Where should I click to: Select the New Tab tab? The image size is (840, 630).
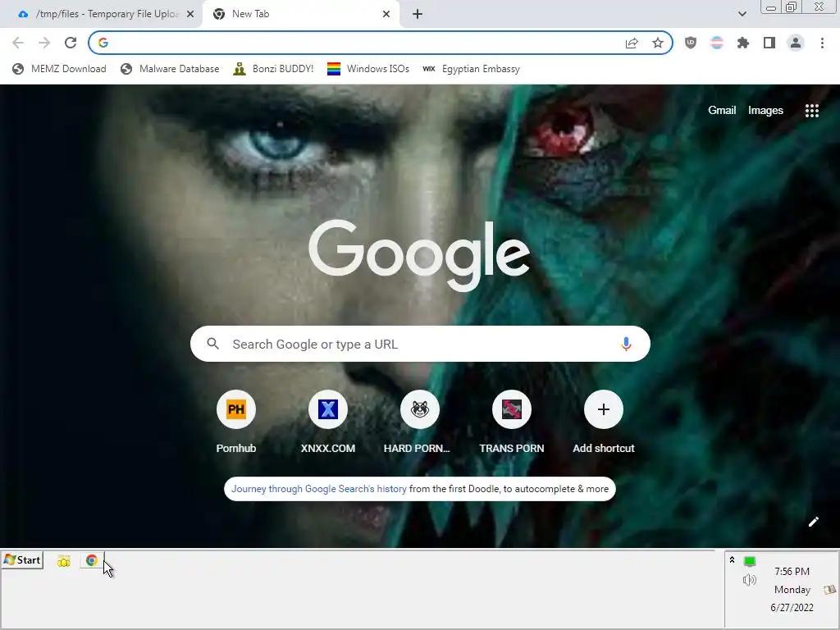coord(300,14)
